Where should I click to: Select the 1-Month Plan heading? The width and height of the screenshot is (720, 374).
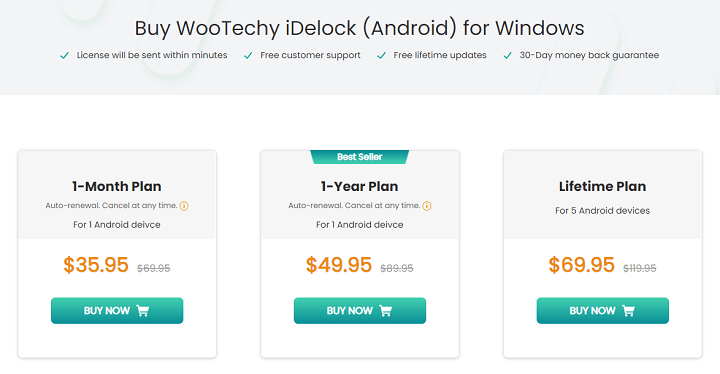coord(117,186)
